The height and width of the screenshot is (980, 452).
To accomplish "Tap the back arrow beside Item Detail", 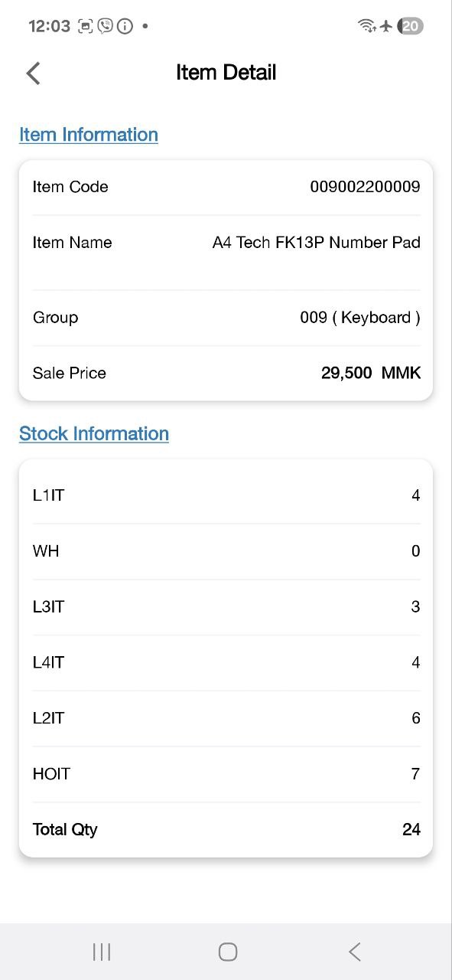I will (33, 73).
